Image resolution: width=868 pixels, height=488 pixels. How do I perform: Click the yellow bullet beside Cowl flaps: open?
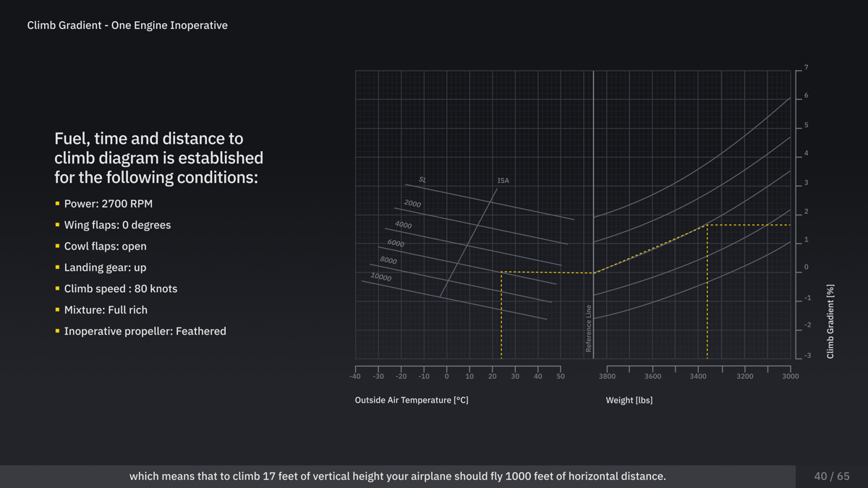click(x=58, y=246)
